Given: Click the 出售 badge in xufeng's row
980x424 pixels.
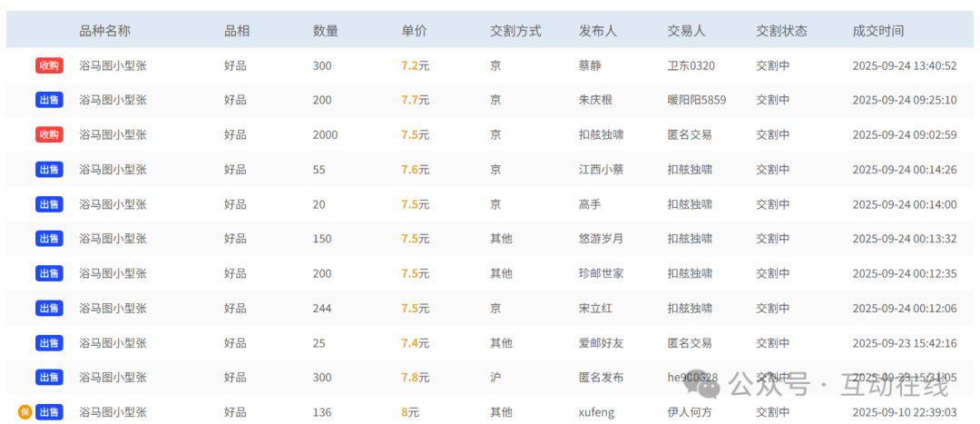Looking at the screenshot, I should [x=49, y=412].
